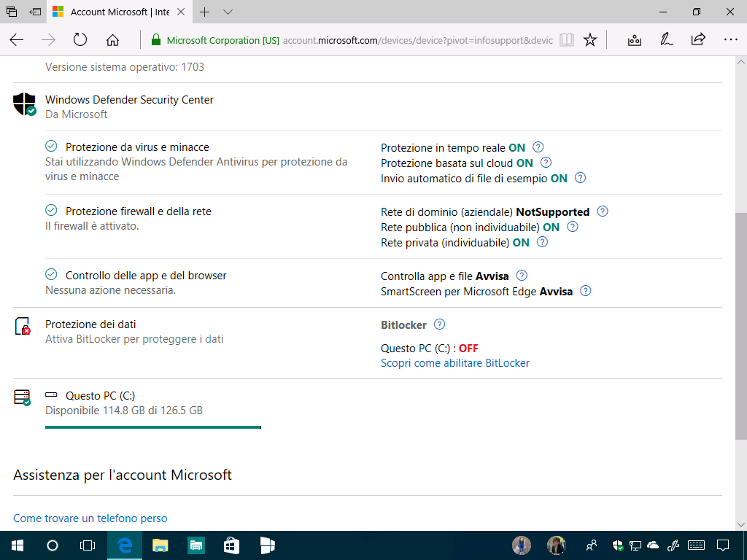Click Controllo delle app e del browser
Screen dimensions: 747x560
(146, 276)
